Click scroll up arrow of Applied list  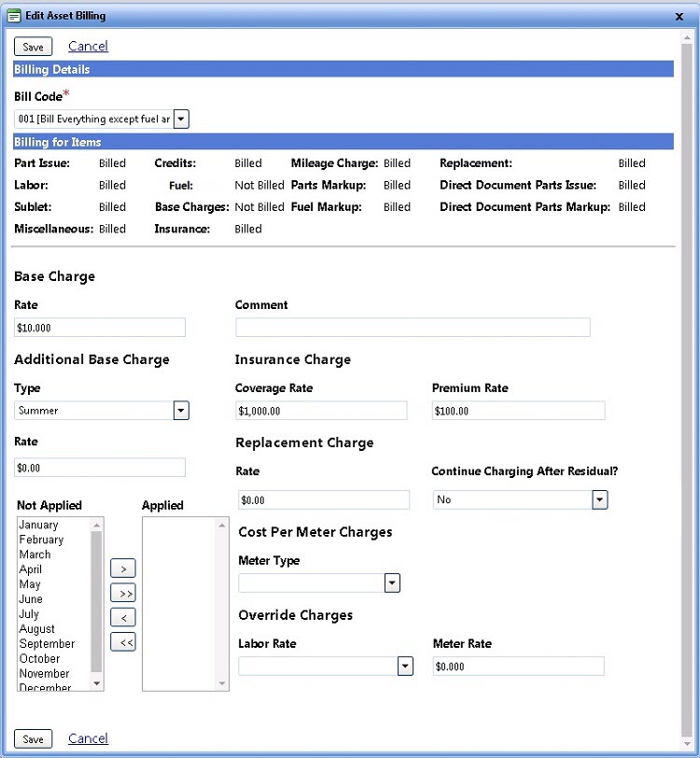222,525
